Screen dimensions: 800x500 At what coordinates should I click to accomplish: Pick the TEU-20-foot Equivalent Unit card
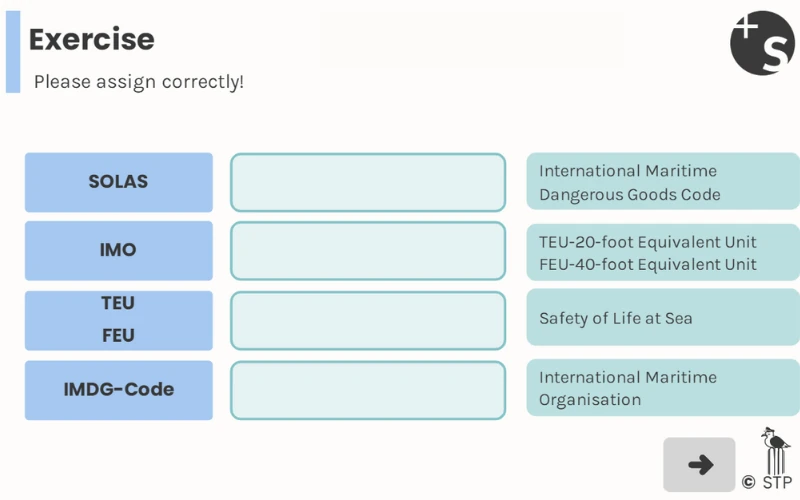point(662,253)
